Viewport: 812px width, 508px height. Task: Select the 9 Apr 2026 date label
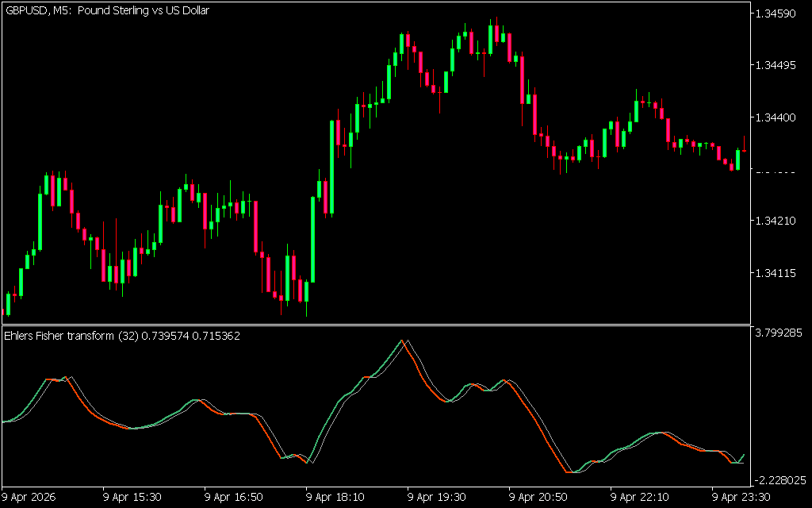30,497
